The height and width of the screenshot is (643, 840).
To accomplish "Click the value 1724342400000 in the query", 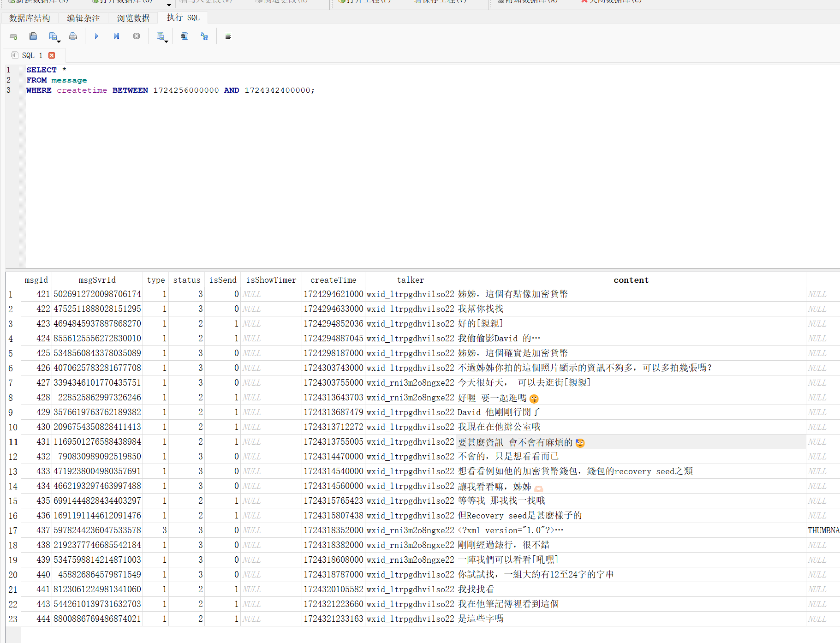I will 277,90.
